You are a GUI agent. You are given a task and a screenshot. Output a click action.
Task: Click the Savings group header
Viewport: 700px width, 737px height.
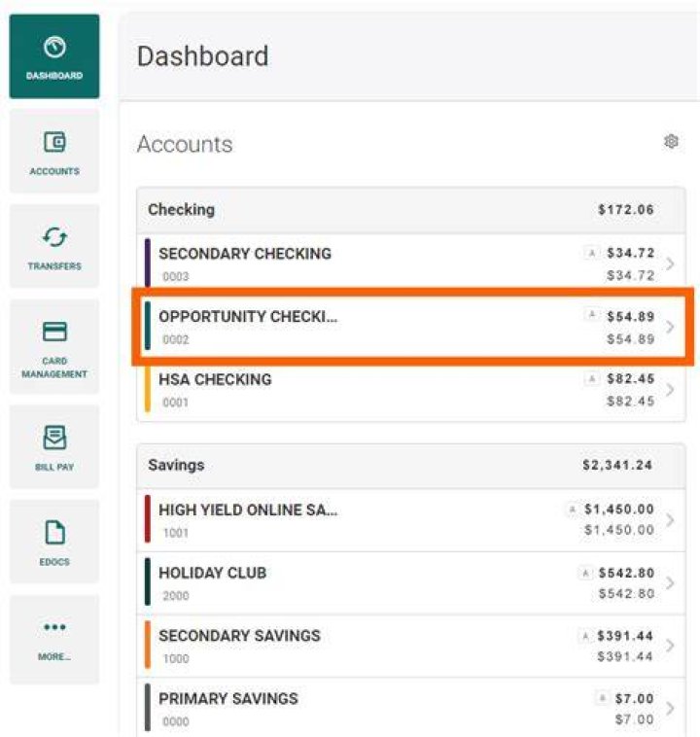tap(411, 466)
